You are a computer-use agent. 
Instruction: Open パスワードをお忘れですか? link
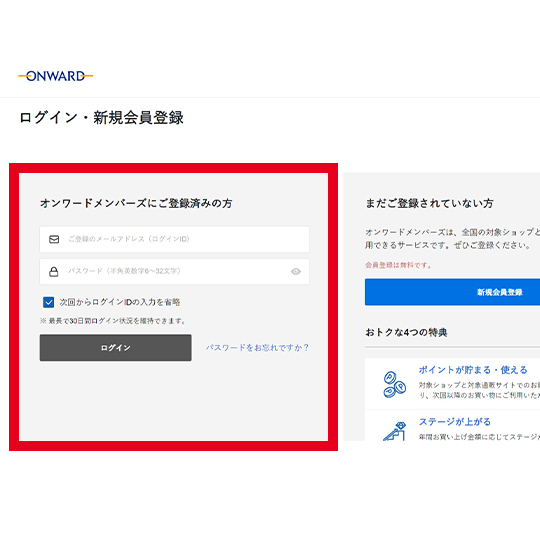pyautogui.click(x=257, y=348)
